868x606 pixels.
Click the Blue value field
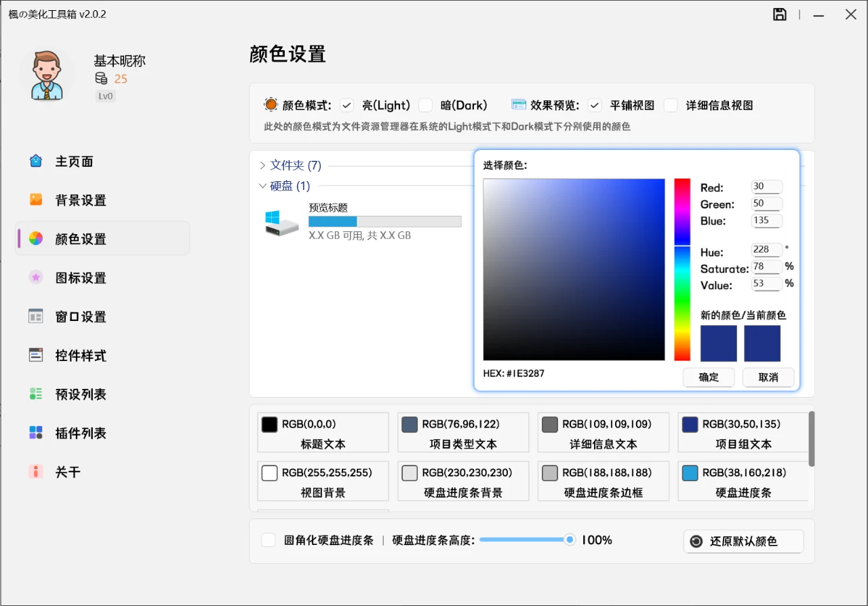(x=767, y=221)
